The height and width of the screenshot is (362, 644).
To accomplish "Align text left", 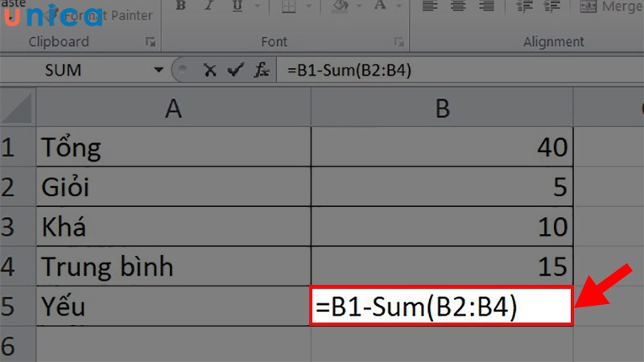I will click(430, 6).
